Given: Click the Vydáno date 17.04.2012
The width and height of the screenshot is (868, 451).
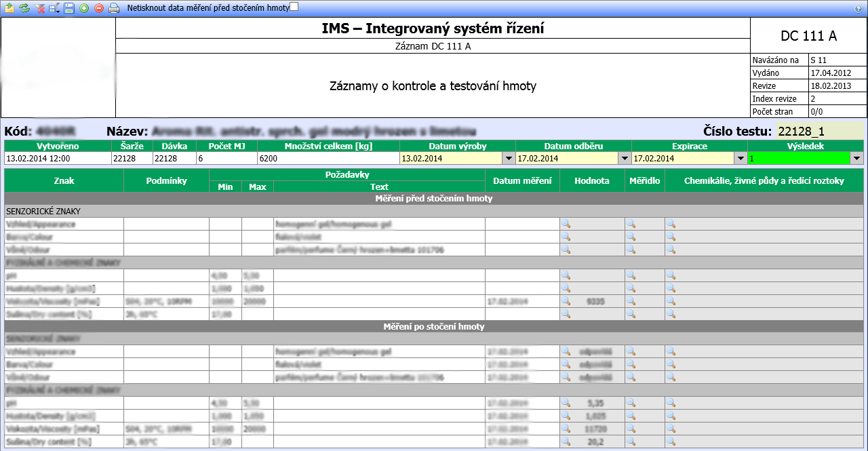Looking at the screenshot, I should click(x=830, y=73).
